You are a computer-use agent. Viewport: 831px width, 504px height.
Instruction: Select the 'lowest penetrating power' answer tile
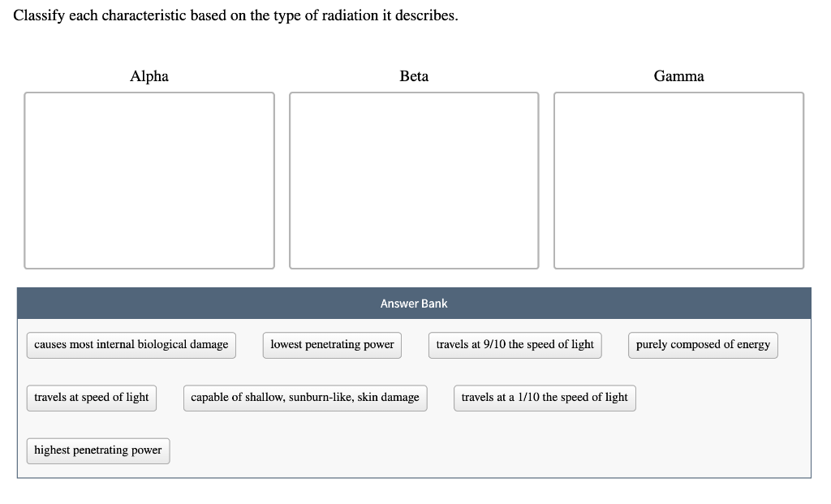pos(332,344)
